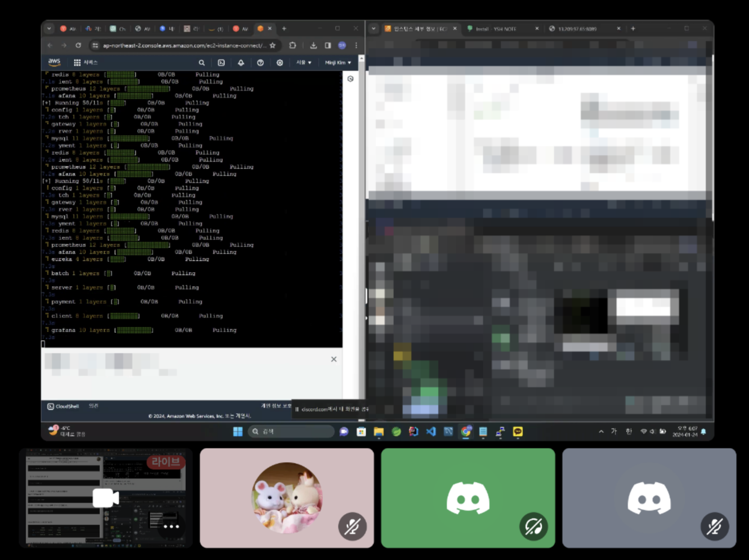Open a new tab in right browser window
The width and height of the screenshot is (749, 560).
pyautogui.click(x=633, y=28)
